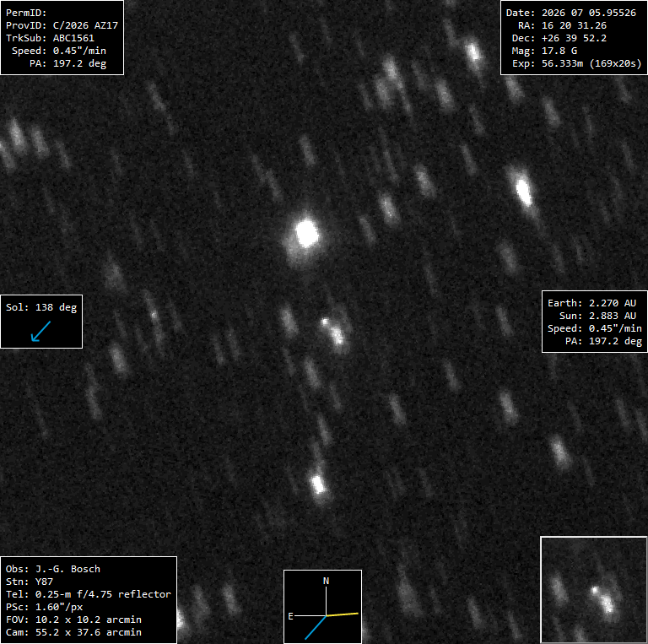The width and height of the screenshot is (648, 644).
Task: Click 'PA: 197.2 deg' in right-side box
Action: (604, 342)
